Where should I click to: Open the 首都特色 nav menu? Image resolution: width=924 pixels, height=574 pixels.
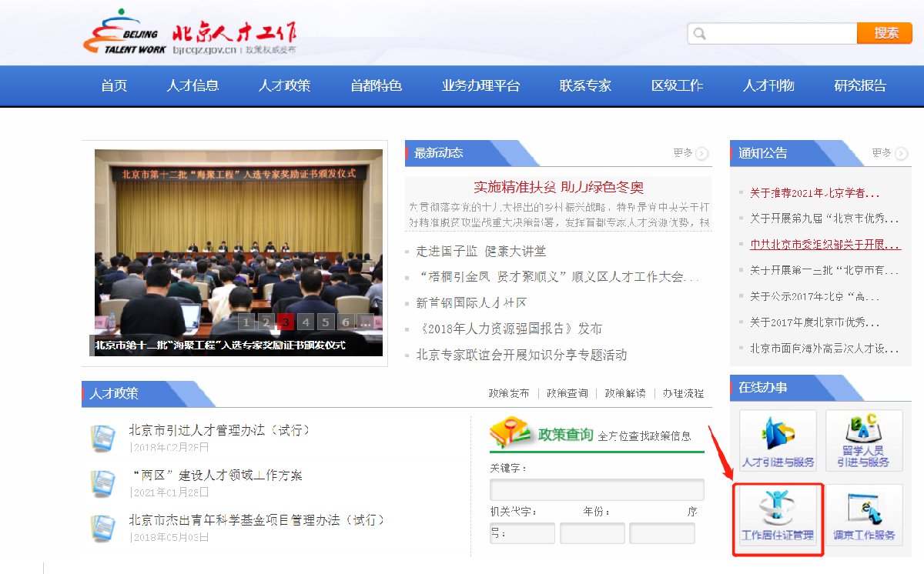coord(377,85)
